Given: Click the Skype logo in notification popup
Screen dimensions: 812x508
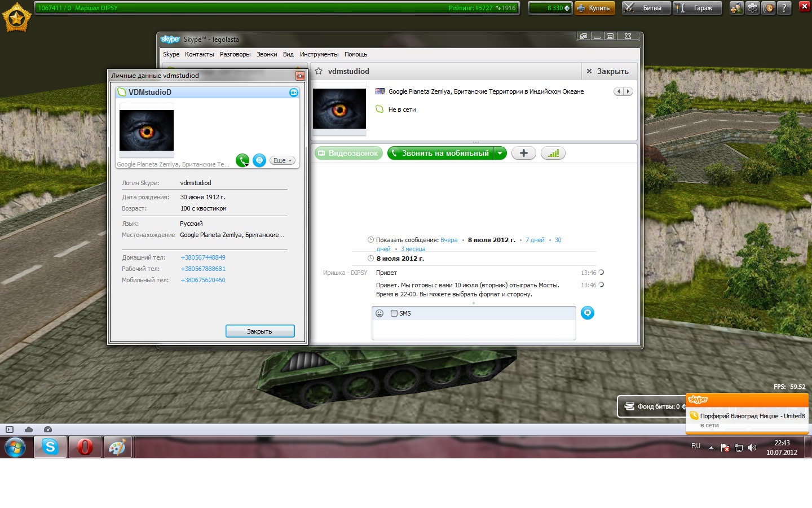Looking at the screenshot, I should (x=698, y=400).
